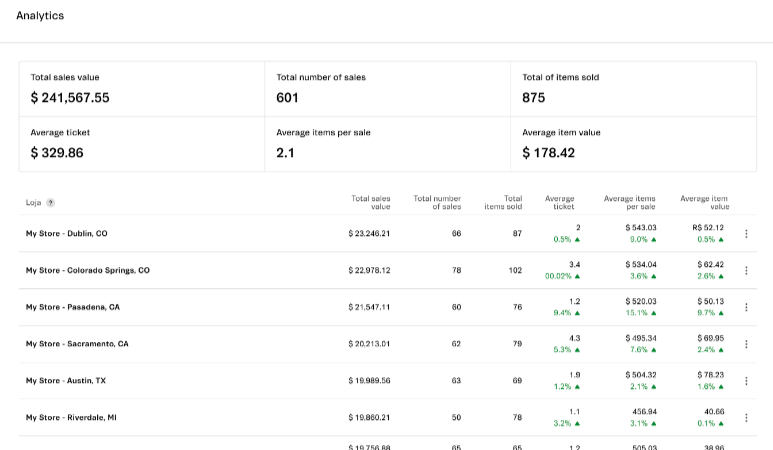Screen dimensions: 773x450
Task: Open row actions for Riverdale, MI store
Action: pos(746,418)
